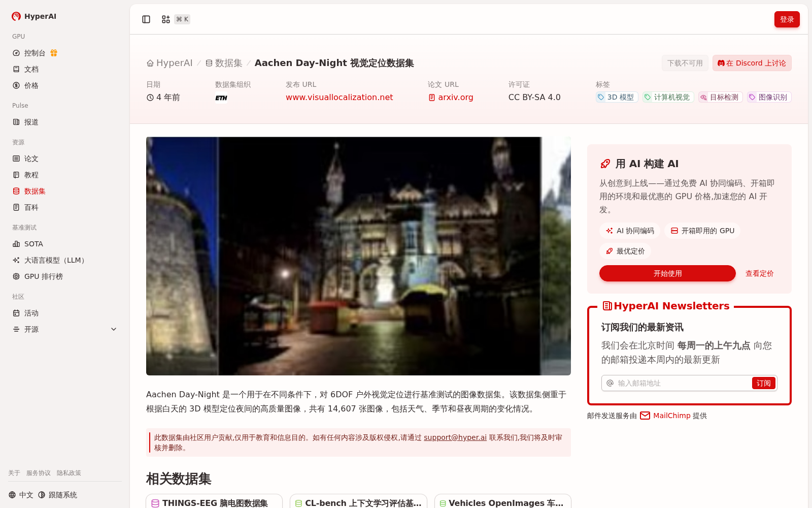The height and width of the screenshot is (508, 812).
Task: Click the HyperAI logo icon
Action: point(16,16)
